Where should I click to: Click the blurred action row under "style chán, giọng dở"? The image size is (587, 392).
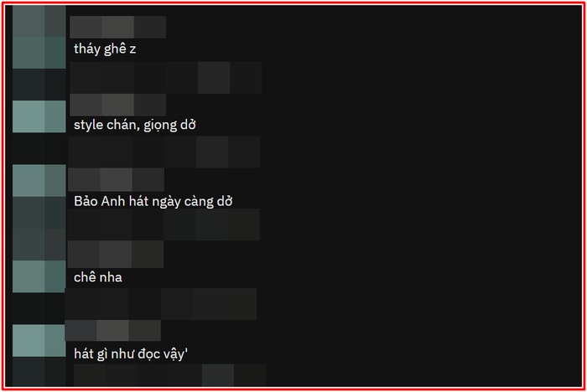pos(164,152)
